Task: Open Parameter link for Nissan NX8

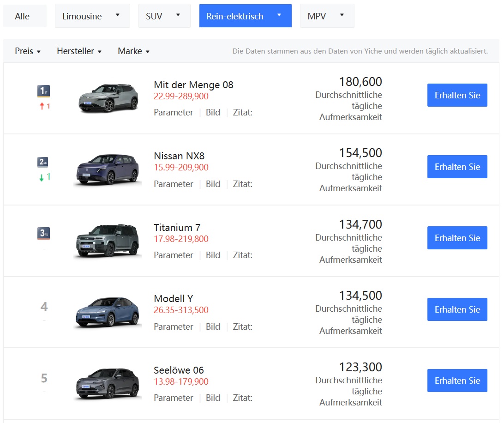Action: [173, 184]
